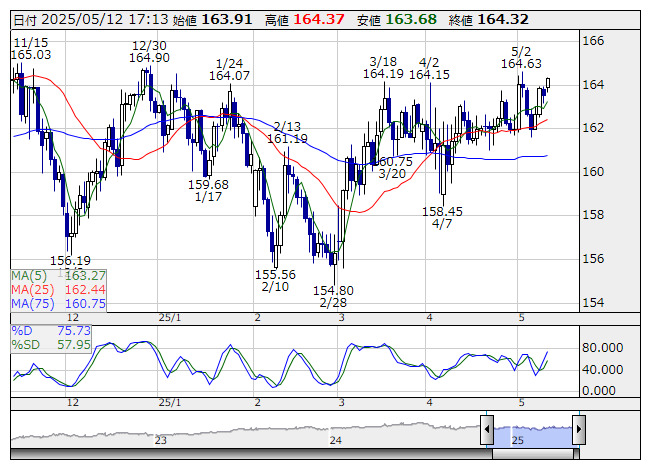Click year label 25 in navigator
This screenshot has height=470, width=653.
click(x=518, y=440)
